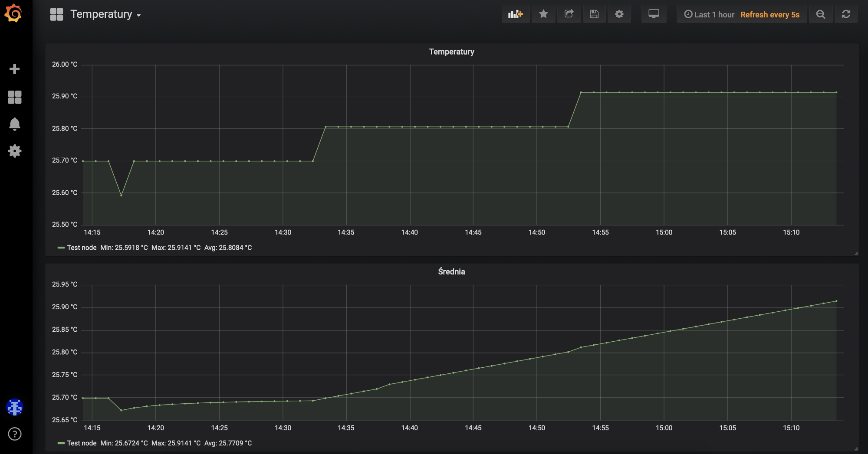Open the Dashboards grid icon in sidebar
The image size is (868, 454).
[14, 97]
